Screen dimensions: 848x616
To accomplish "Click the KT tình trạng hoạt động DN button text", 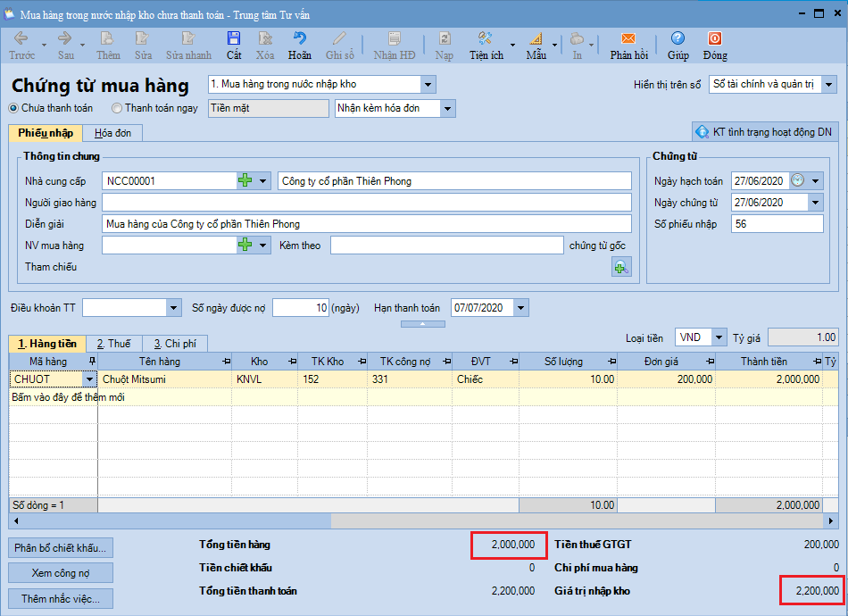I will 772,132.
